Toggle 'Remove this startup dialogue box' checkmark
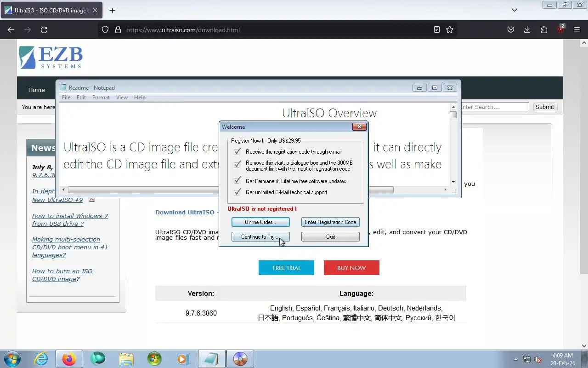This screenshot has height=368, width=588. [237, 165]
